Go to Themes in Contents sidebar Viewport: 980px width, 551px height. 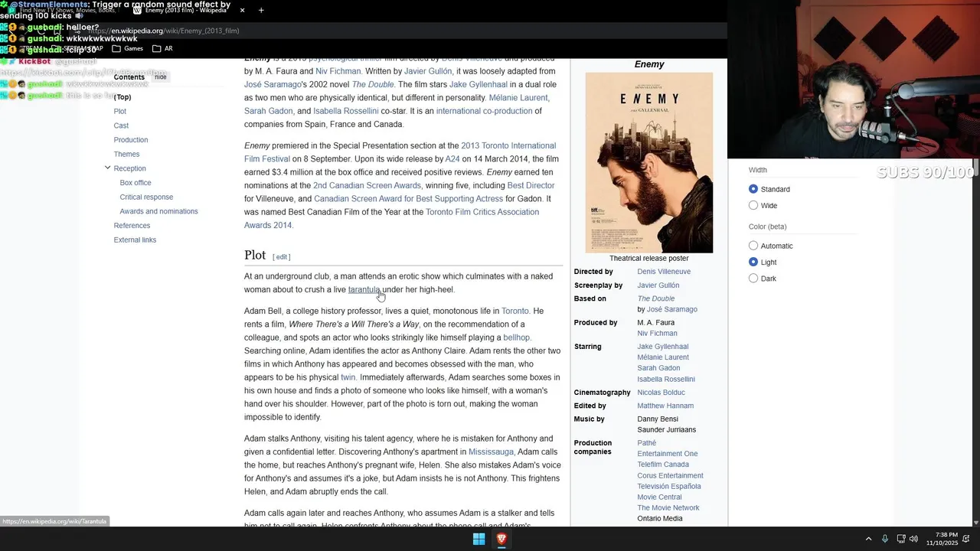coord(126,154)
